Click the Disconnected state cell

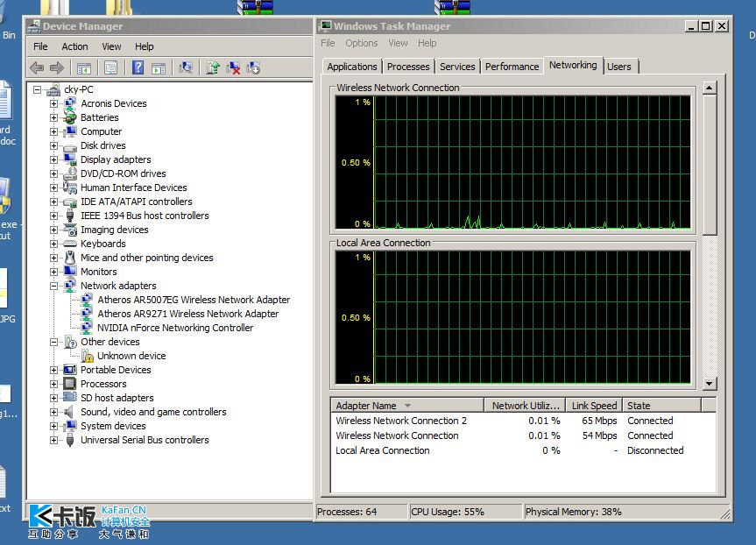pos(655,450)
